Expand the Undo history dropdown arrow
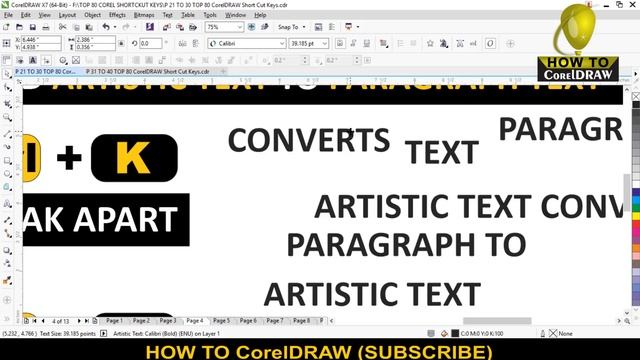This screenshot has height=360, width=640. 115,27
